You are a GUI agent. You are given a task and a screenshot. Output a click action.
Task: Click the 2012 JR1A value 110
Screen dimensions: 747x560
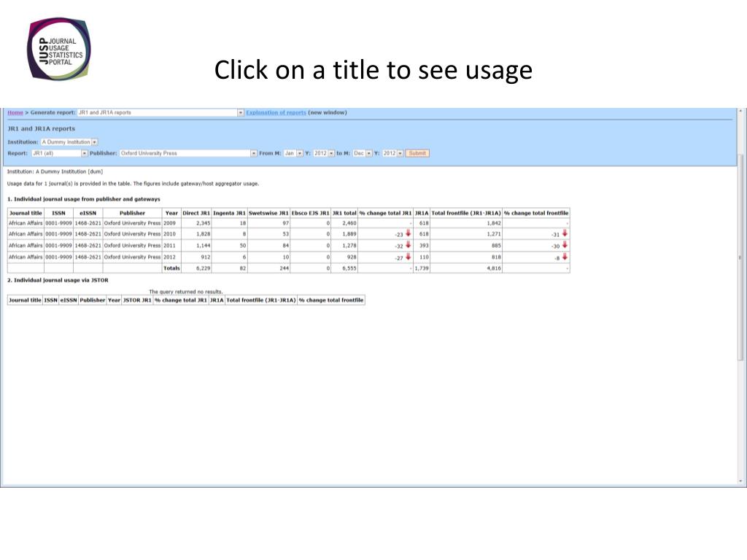click(x=424, y=257)
